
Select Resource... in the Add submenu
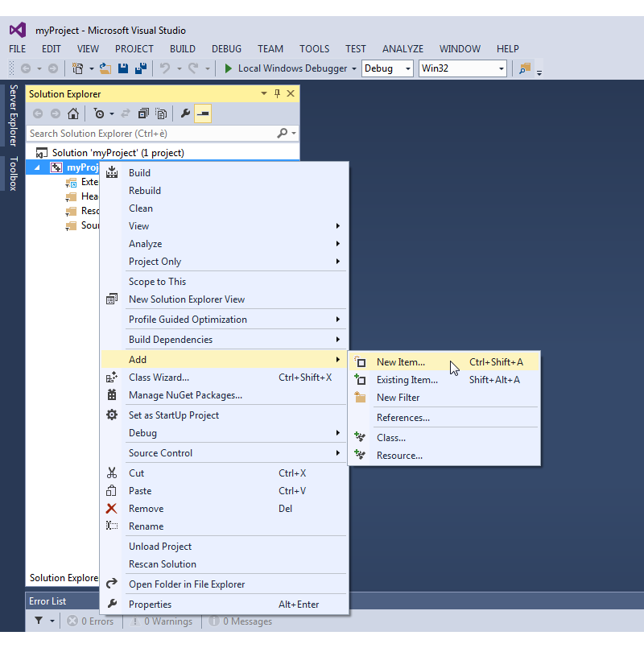(444, 456)
